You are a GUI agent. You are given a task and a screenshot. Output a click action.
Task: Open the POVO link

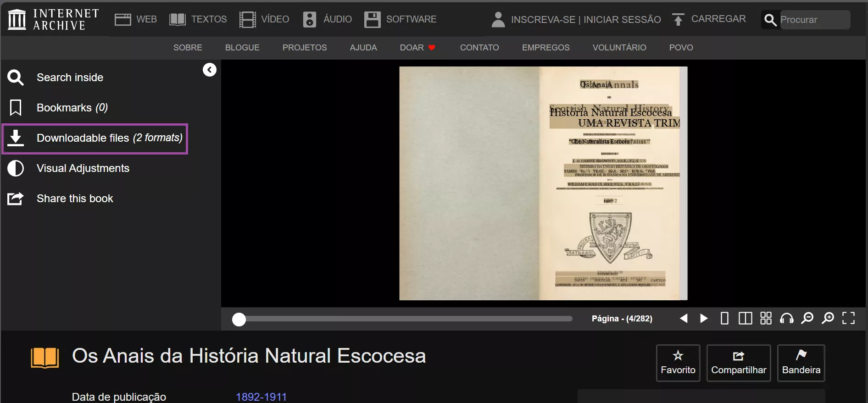point(681,48)
